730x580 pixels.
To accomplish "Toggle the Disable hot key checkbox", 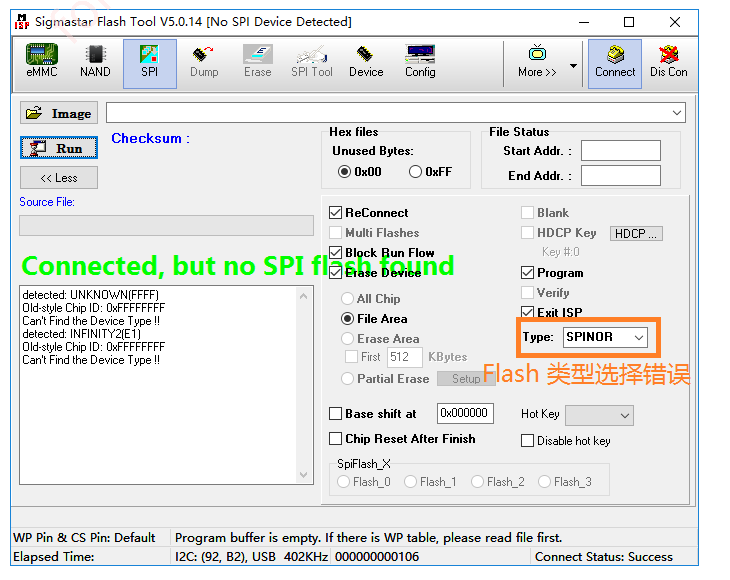I will click(x=527, y=440).
